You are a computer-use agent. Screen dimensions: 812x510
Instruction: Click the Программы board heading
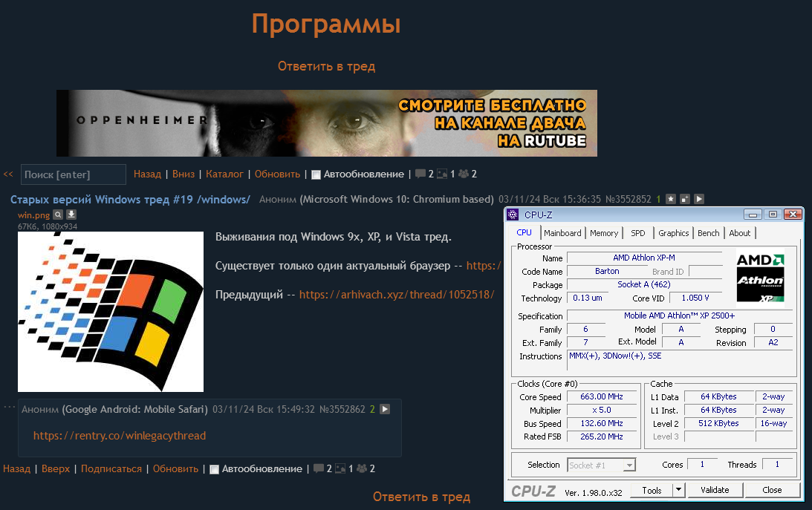326,24
